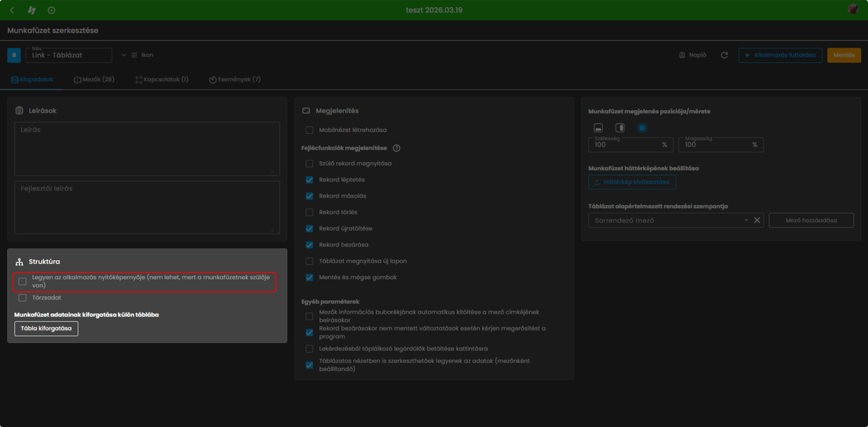
Task: Open the Sorrendező mező dropdown
Action: (x=746, y=220)
